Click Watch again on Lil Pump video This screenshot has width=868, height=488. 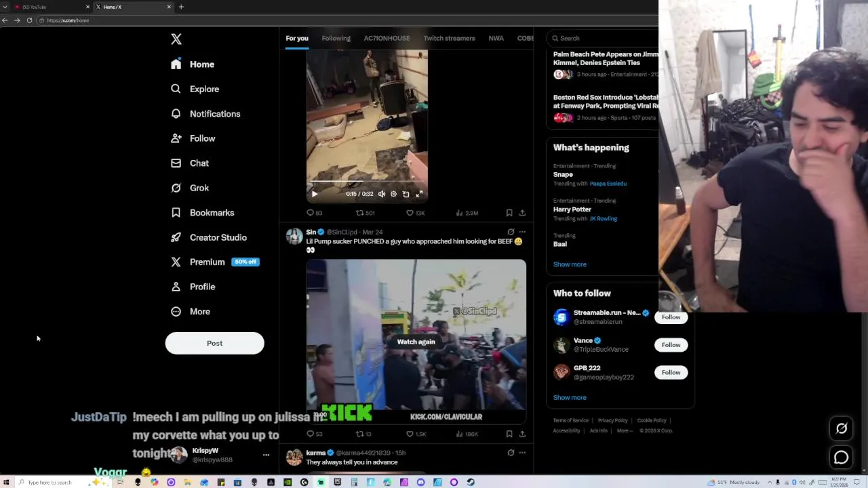pos(416,342)
